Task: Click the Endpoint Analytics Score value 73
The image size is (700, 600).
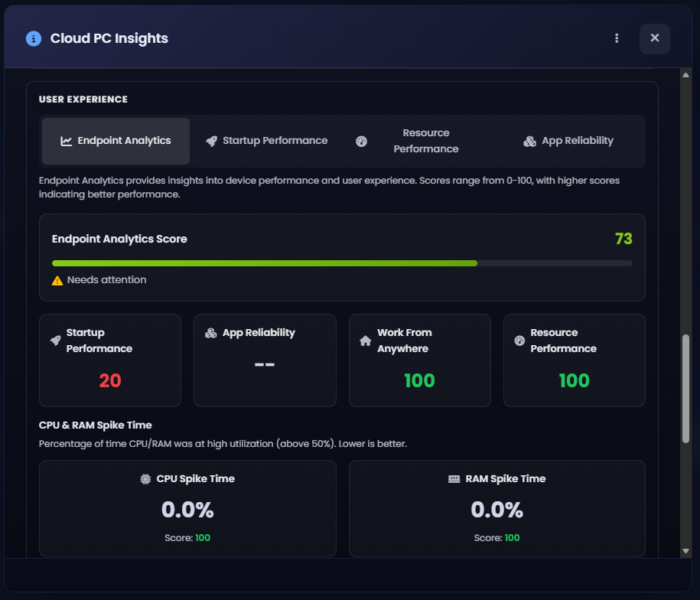Action: tap(623, 239)
